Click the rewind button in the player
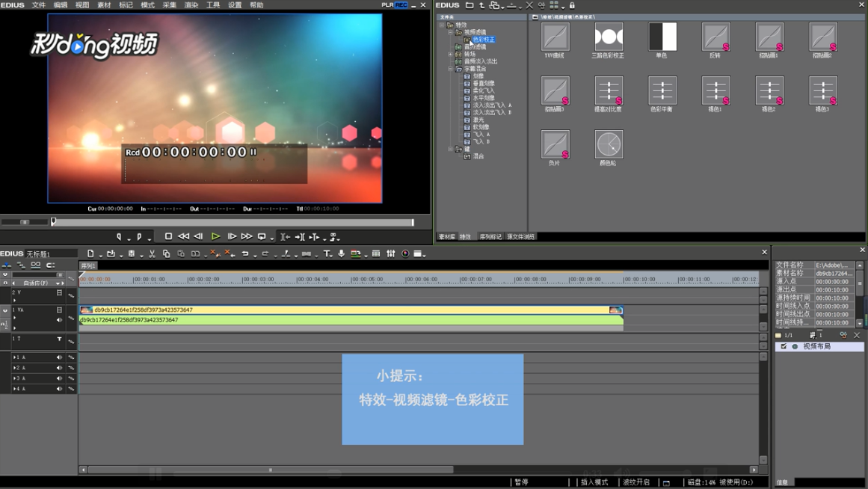 (x=183, y=236)
